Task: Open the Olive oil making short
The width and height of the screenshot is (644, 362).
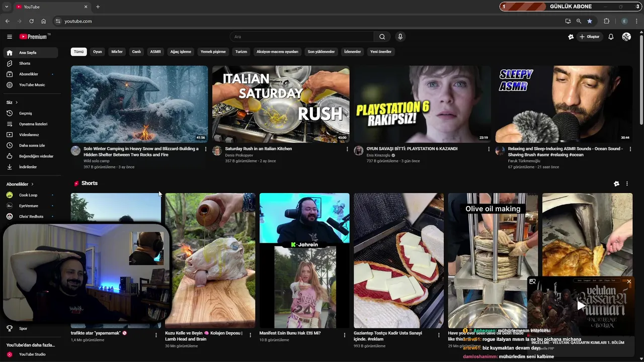Action: click(x=493, y=260)
